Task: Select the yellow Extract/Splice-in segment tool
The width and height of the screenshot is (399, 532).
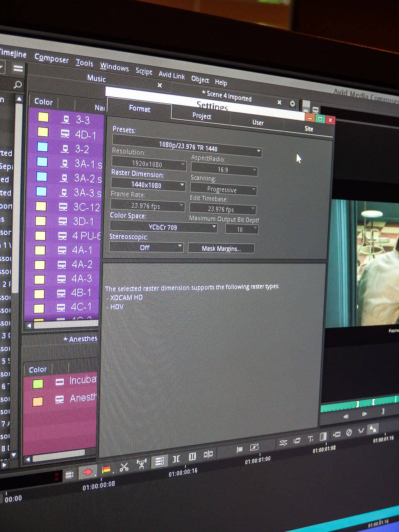Action: [107, 470]
